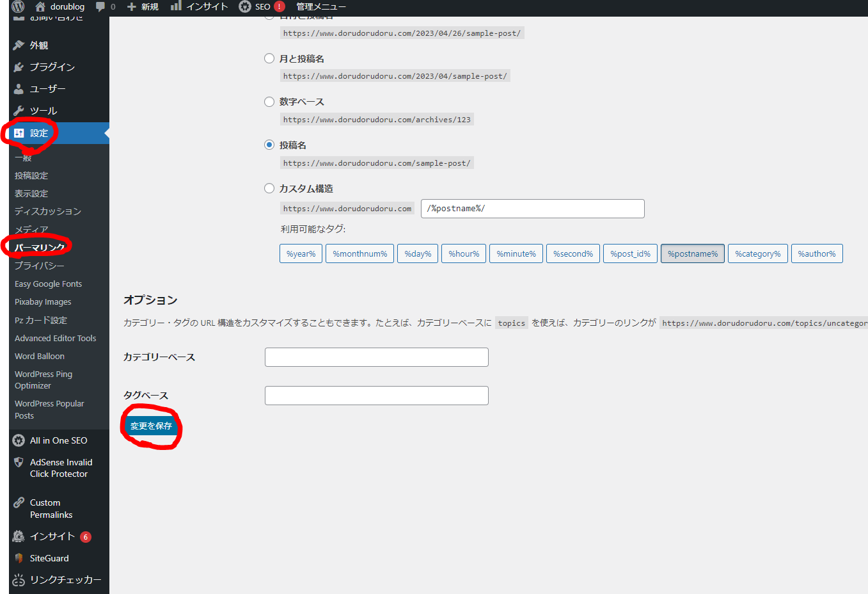Click the SiteGuard icon
868x594 pixels.
(x=19, y=558)
